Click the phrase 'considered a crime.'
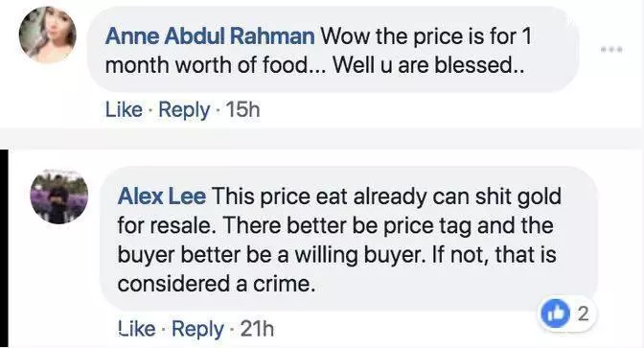The height and width of the screenshot is (348, 644). (x=217, y=284)
